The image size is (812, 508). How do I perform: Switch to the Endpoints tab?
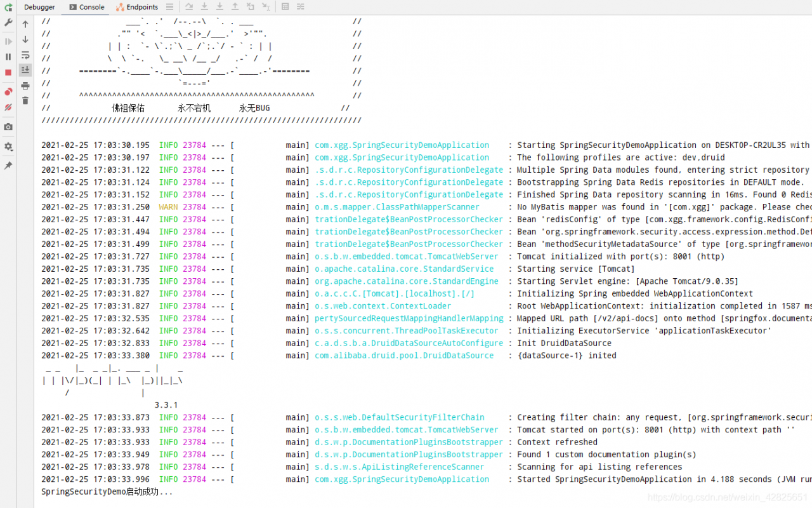pos(137,7)
